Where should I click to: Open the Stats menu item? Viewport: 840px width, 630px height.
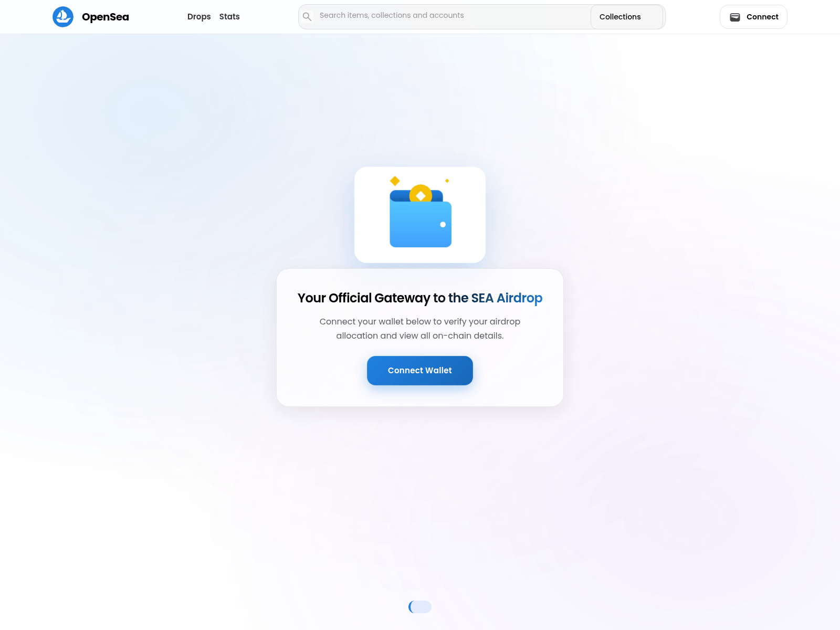coord(229,17)
